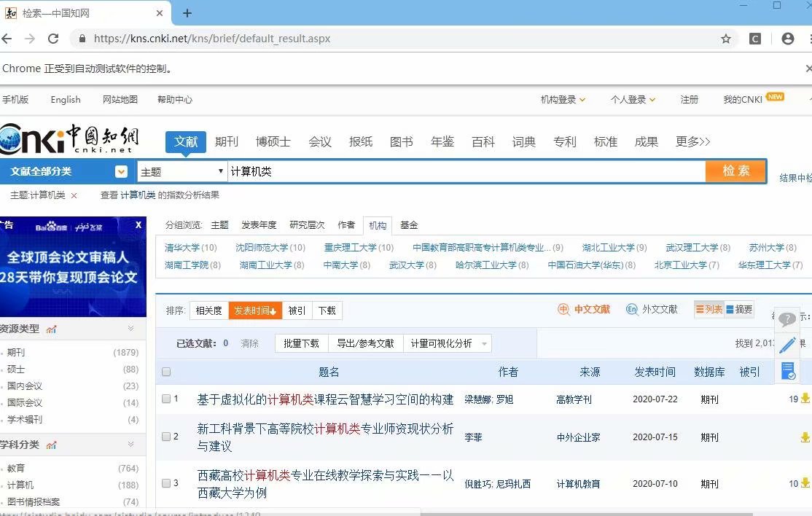Open the help bubble icon on right side
This screenshot has height=516, width=812.
(786, 319)
